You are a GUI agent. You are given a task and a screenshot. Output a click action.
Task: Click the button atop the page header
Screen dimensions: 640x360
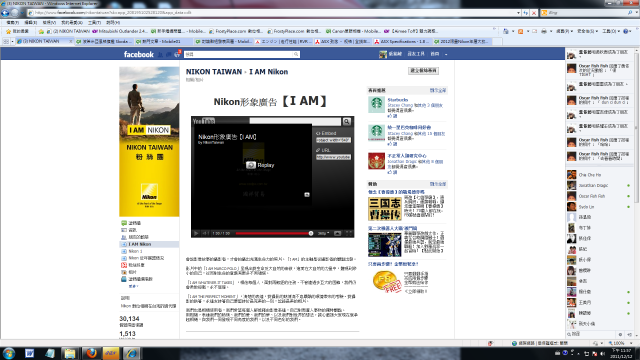(423, 71)
